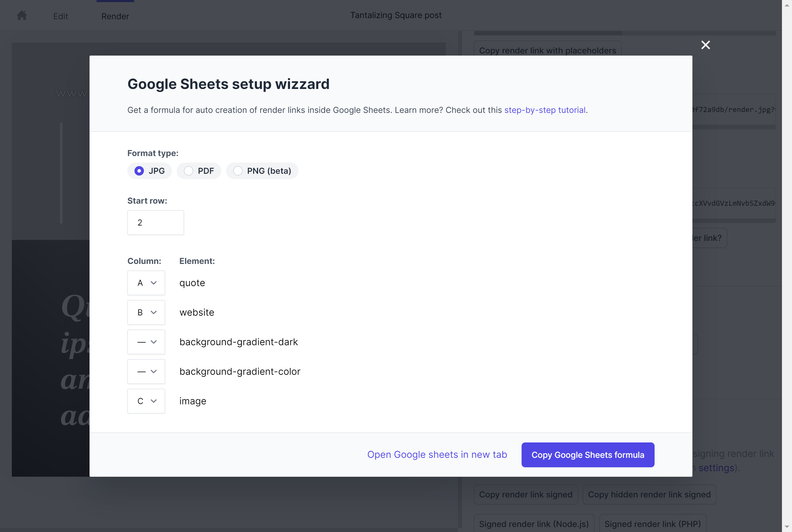Select the JPG format radio button
The width and height of the screenshot is (792, 532).
[x=139, y=171]
